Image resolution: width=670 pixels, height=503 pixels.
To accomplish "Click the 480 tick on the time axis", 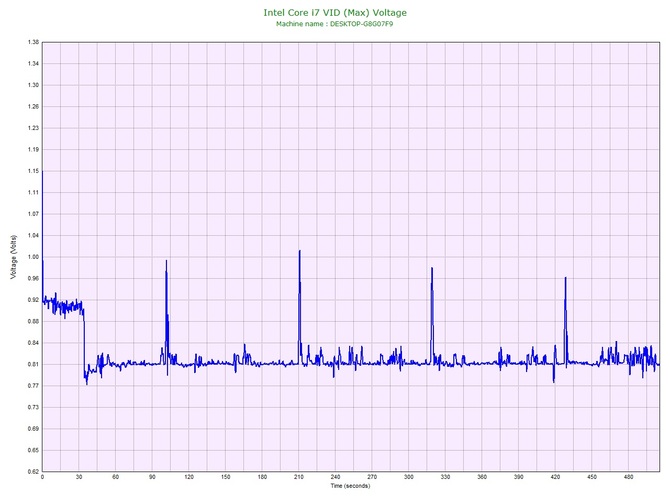I will (x=629, y=477).
